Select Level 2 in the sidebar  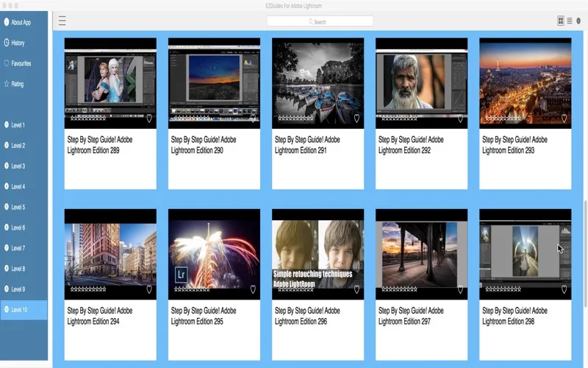coord(24,145)
